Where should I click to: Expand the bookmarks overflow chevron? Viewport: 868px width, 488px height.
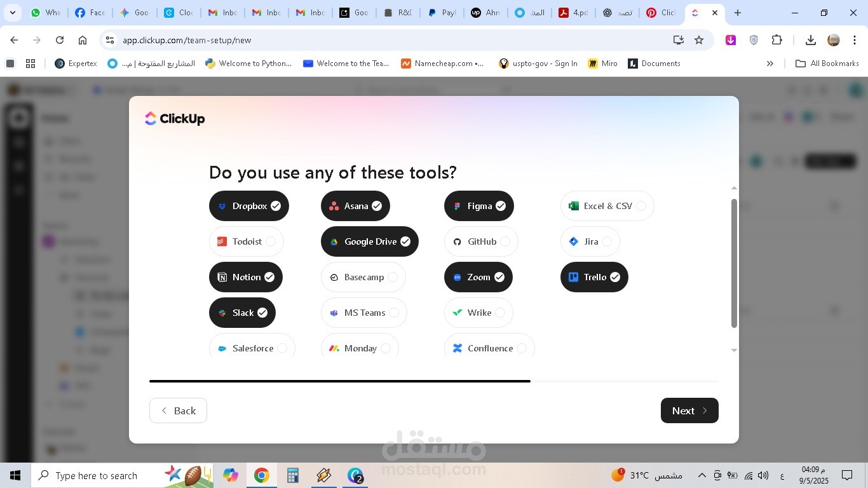770,64
